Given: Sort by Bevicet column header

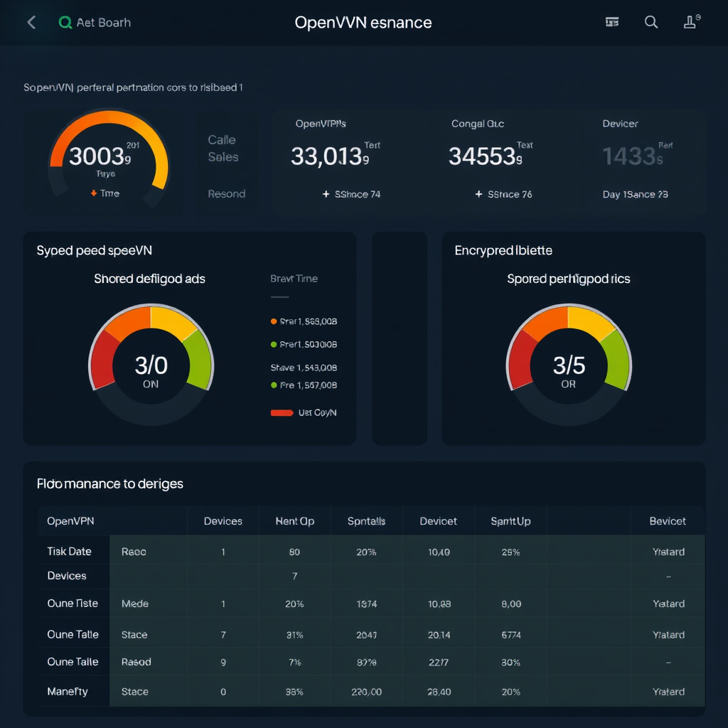Looking at the screenshot, I should [x=667, y=521].
